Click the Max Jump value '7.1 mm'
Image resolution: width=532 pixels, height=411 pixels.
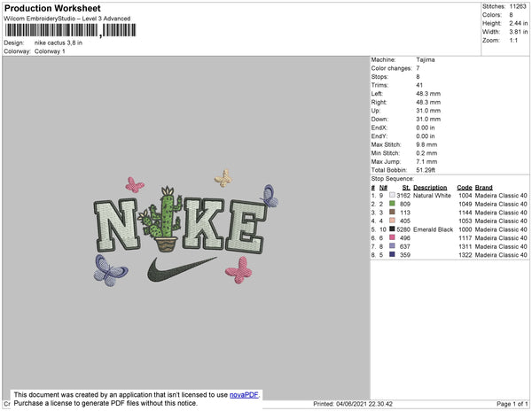coord(426,161)
